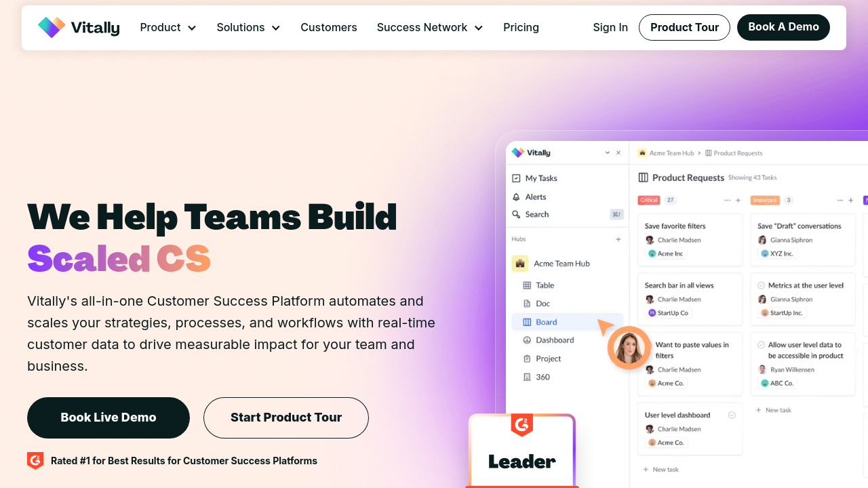
Task: Click the Alerts bell icon
Action: 516,197
